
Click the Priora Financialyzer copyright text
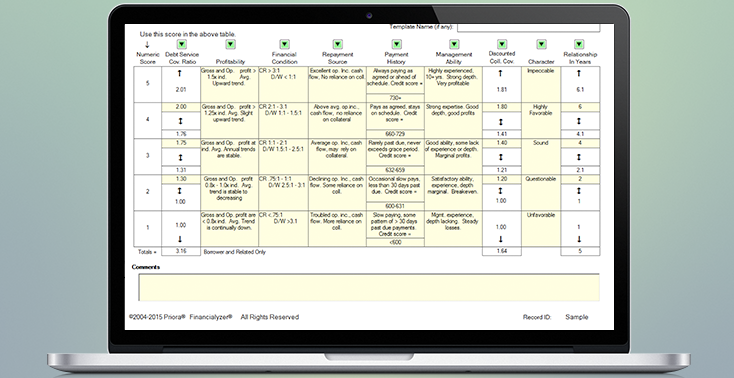(214, 317)
